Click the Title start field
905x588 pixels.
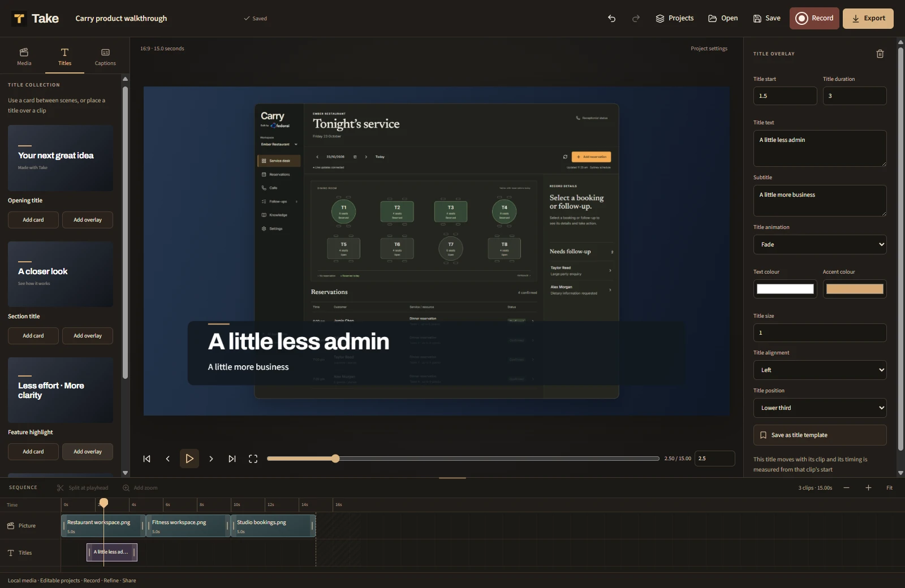click(785, 96)
